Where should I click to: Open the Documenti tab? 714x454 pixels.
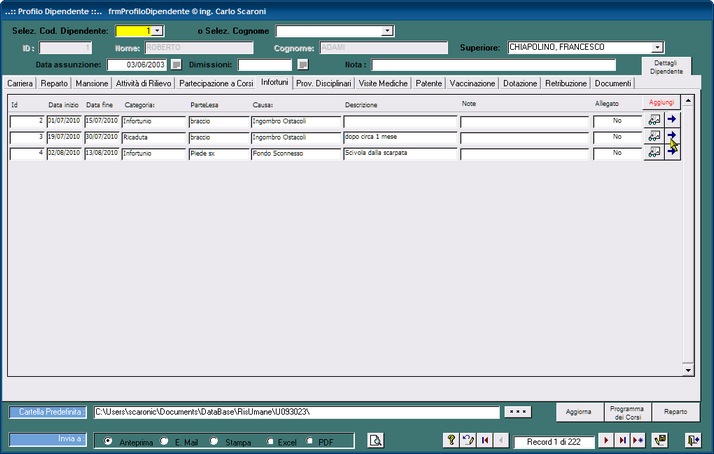[613, 83]
